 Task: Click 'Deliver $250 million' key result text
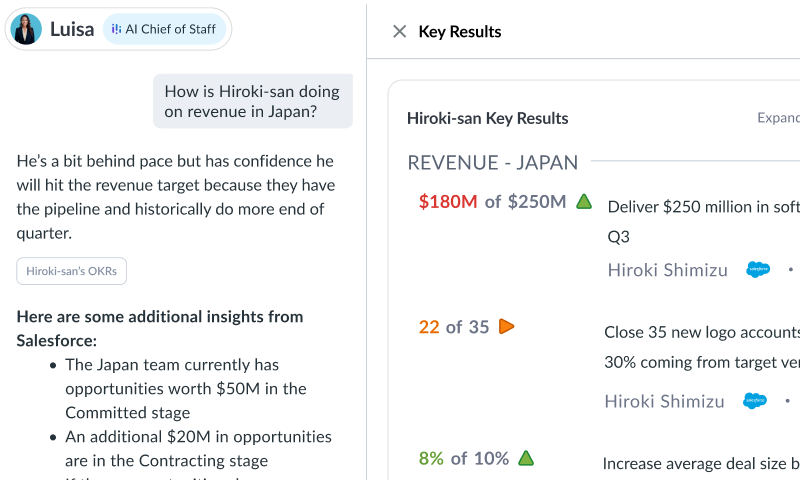pos(704,221)
